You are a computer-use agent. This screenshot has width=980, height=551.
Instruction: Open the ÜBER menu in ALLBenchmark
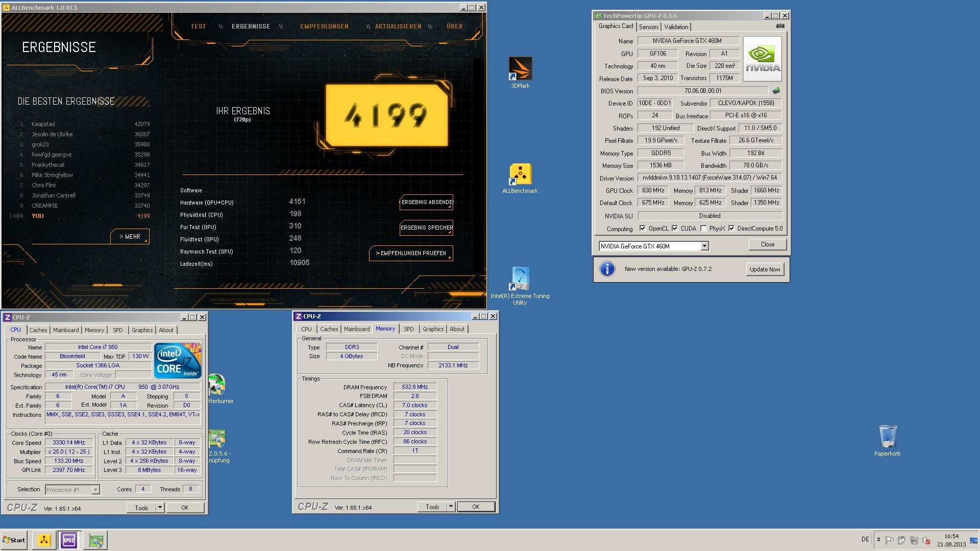pyautogui.click(x=455, y=27)
